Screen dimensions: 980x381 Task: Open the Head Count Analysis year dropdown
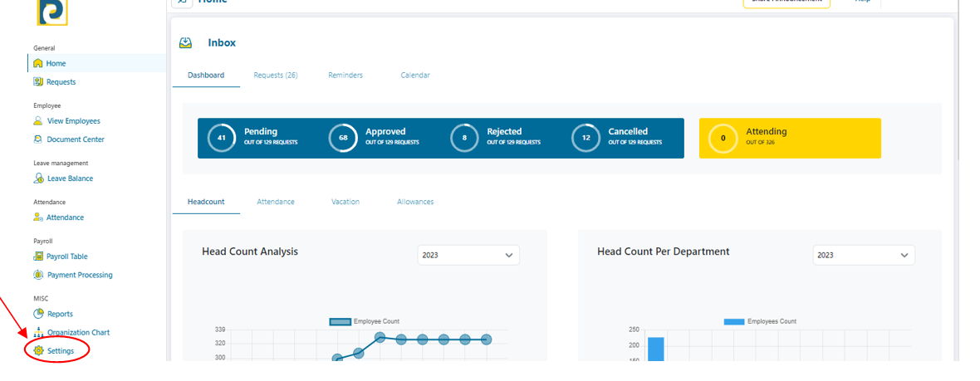point(468,255)
